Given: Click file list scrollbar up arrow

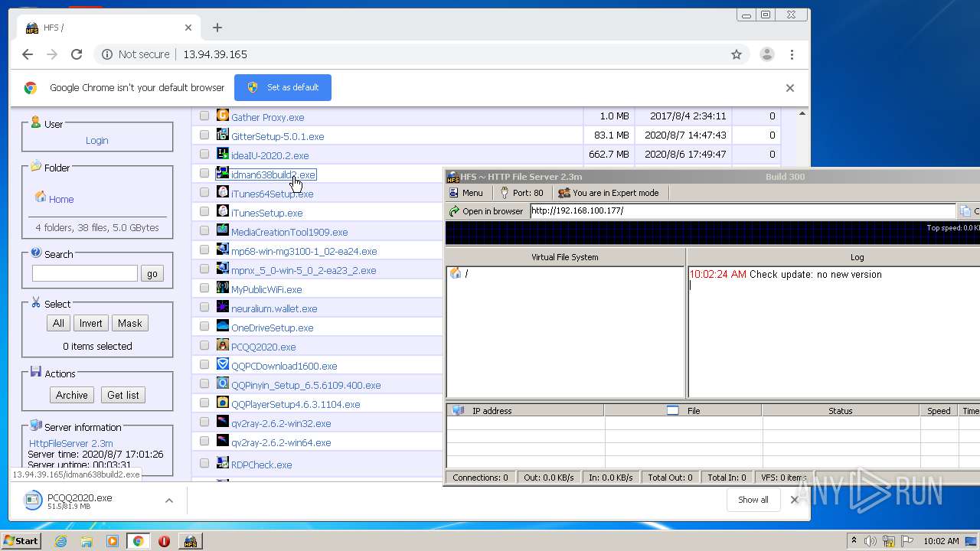Looking at the screenshot, I should click(802, 113).
